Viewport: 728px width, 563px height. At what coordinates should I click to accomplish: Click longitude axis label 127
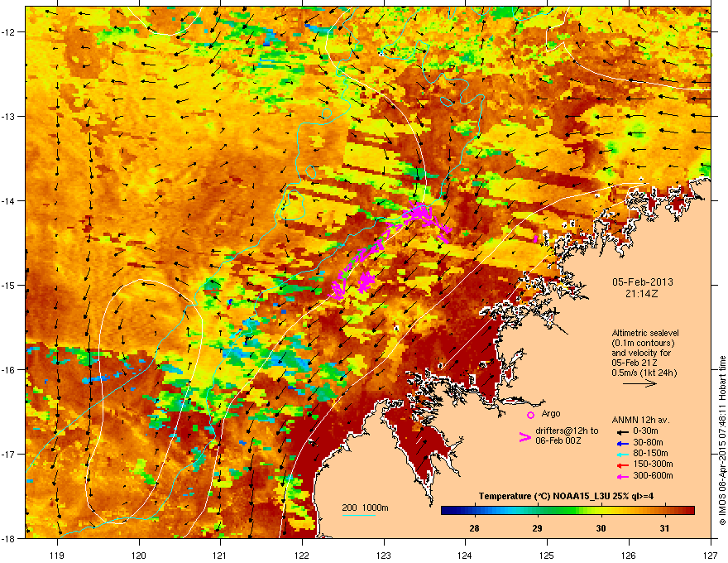point(711,555)
